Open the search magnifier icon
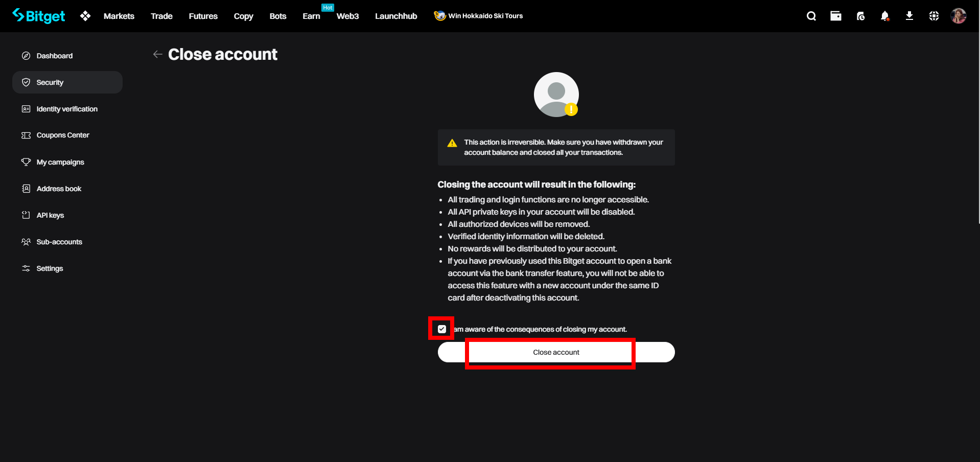Screen dimensions: 980x462 pyautogui.click(x=811, y=16)
